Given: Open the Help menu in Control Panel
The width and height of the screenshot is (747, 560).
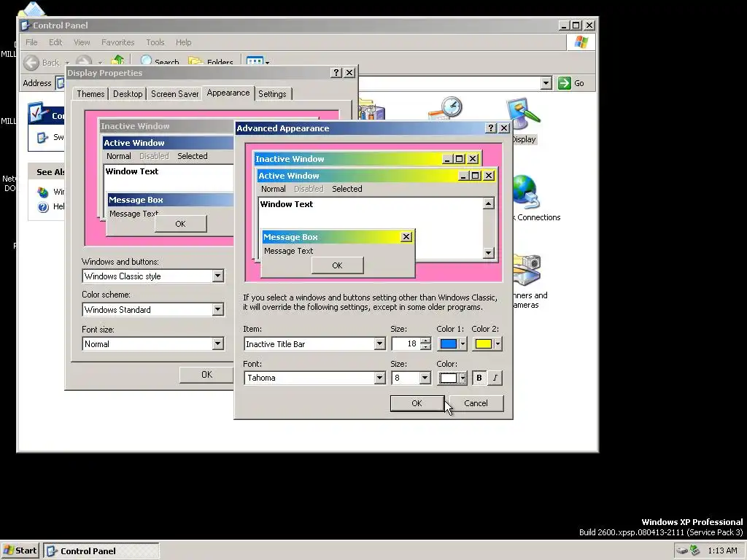Looking at the screenshot, I should click(x=183, y=42).
